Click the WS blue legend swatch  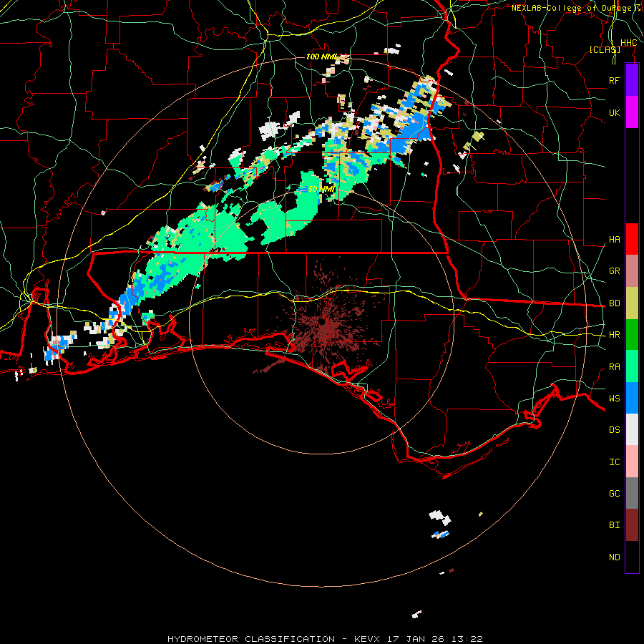(x=632, y=398)
